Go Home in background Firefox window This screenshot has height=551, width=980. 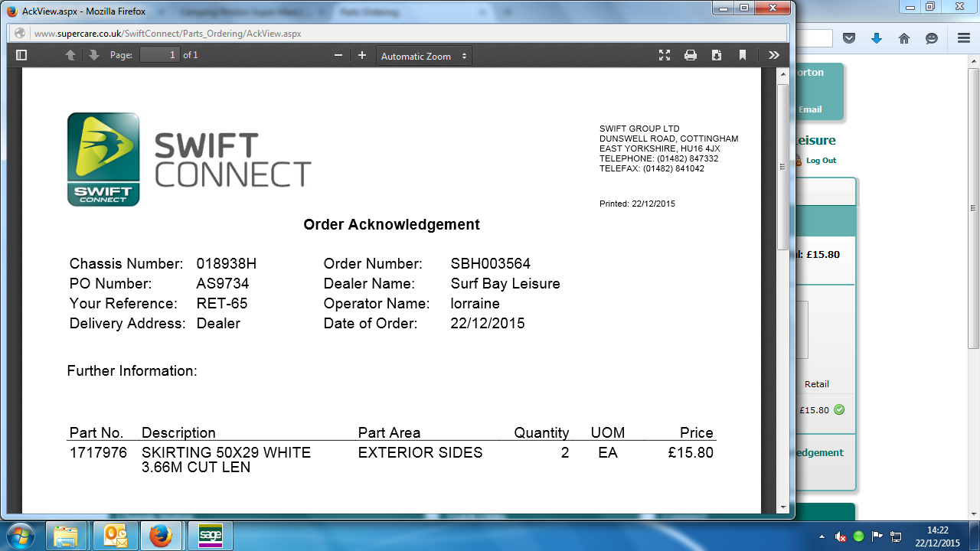point(904,38)
